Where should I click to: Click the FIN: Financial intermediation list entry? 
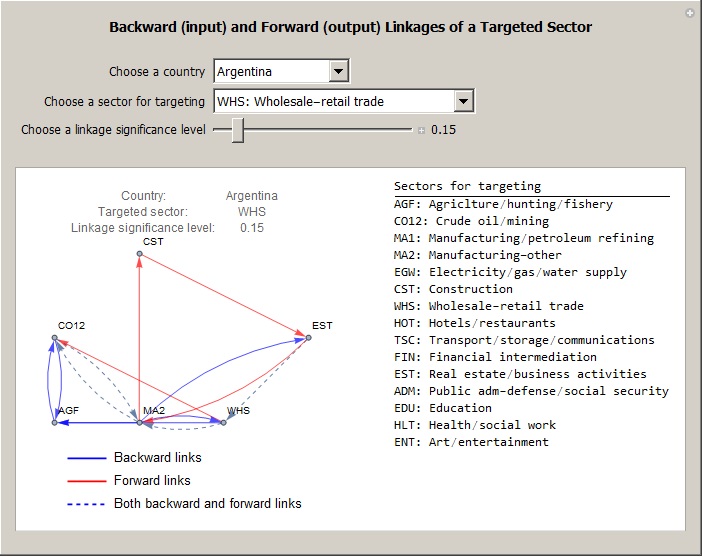tap(495, 357)
